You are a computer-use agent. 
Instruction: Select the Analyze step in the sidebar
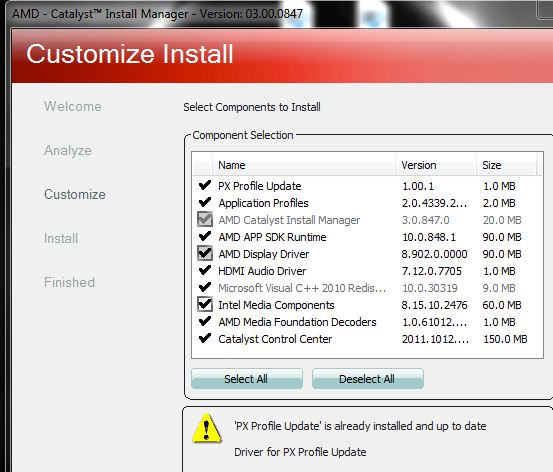pos(68,151)
